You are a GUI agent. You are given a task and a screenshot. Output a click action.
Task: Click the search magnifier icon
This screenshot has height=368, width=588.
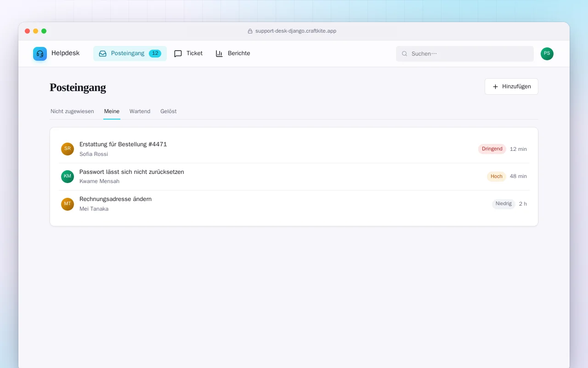coord(405,54)
